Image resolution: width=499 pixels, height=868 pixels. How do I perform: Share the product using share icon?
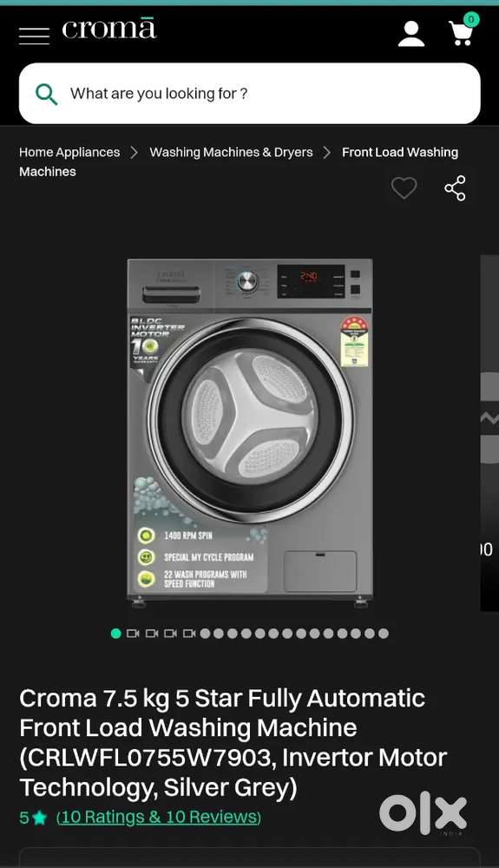(x=455, y=188)
